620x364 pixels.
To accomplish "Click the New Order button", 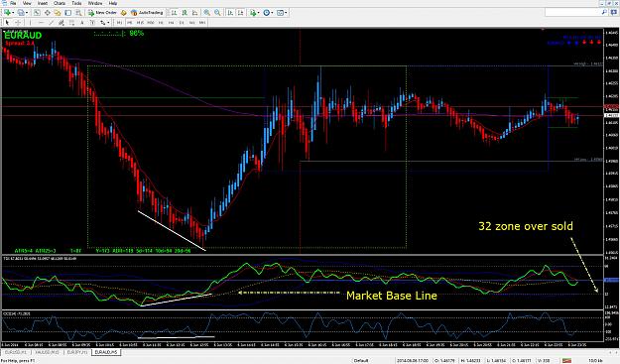I will [x=102, y=13].
